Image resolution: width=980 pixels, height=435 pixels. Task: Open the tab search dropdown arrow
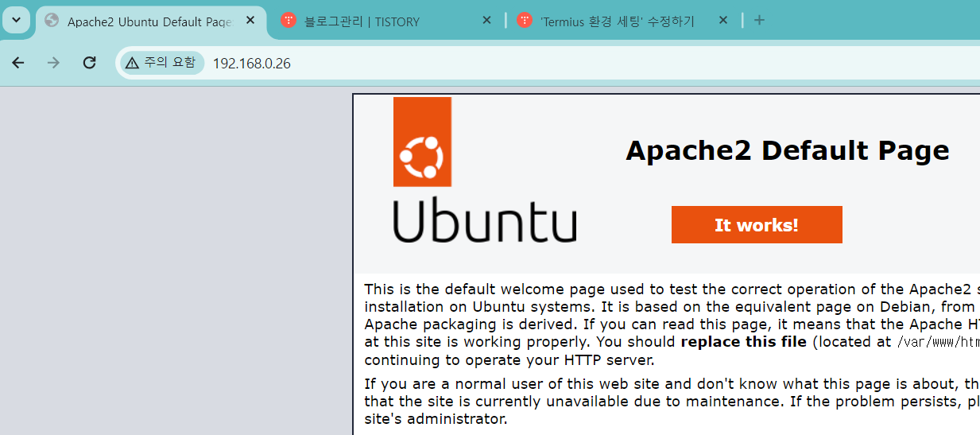point(16,21)
